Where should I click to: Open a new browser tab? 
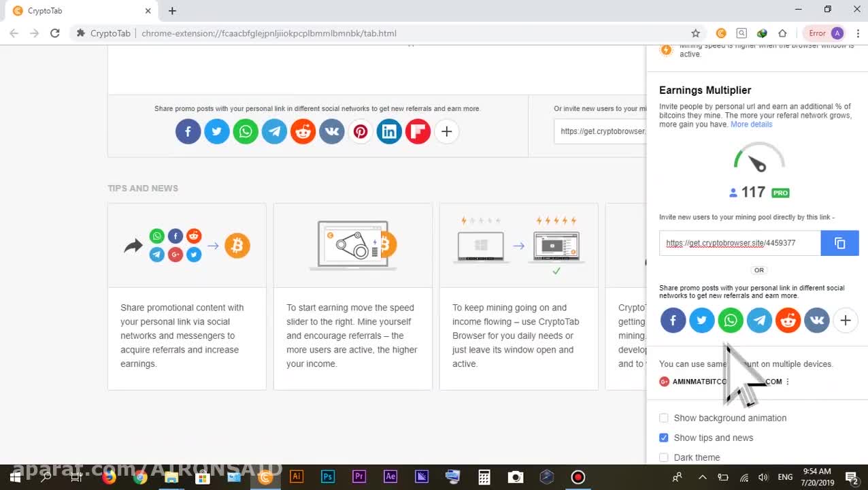(x=172, y=11)
